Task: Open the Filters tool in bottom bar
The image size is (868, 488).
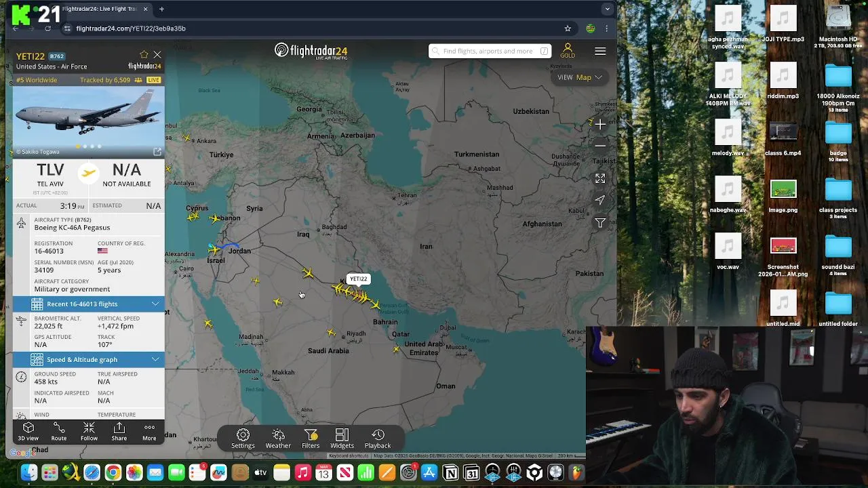Action: tap(311, 439)
